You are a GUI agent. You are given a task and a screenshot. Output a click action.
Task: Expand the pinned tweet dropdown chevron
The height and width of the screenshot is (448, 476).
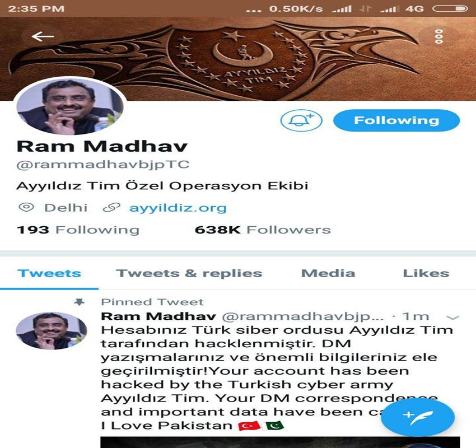click(x=452, y=318)
